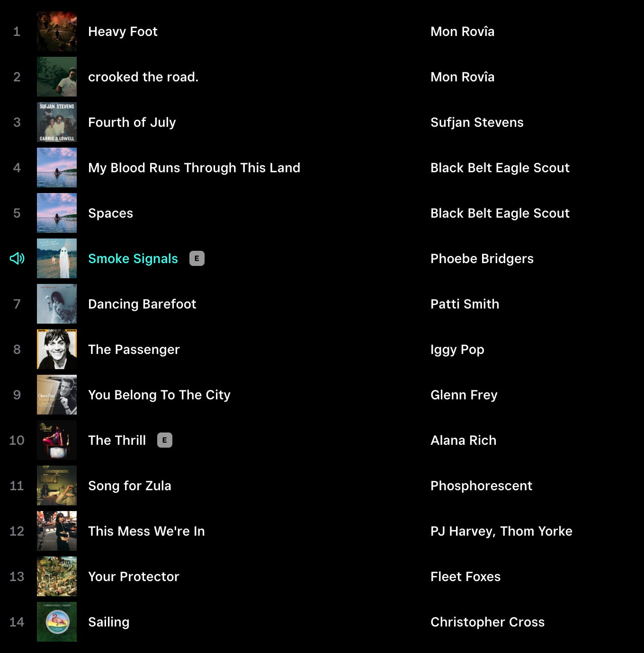Click track number 9 in the list
The width and height of the screenshot is (644, 653).
point(17,395)
